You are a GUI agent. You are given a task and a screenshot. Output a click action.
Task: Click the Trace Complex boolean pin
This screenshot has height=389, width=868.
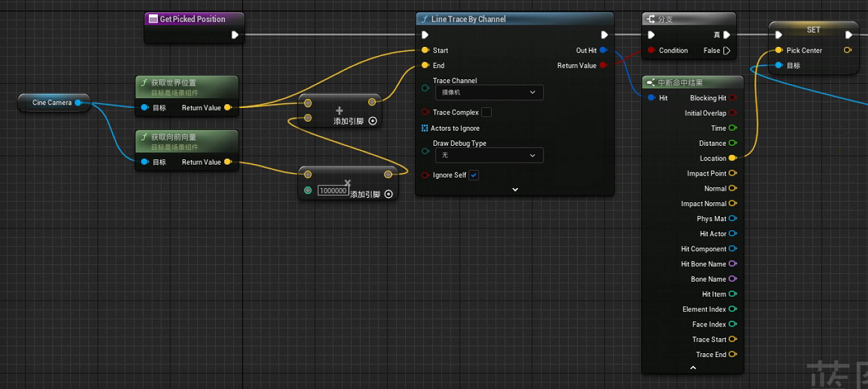click(425, 113)
